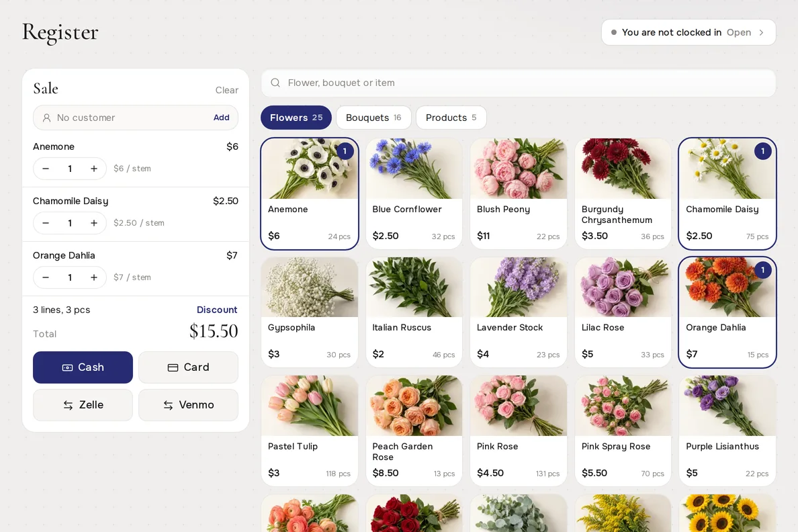Switch to Bouquets tab
This screenshot has height=532, width=798.
(x=373, y=118)
